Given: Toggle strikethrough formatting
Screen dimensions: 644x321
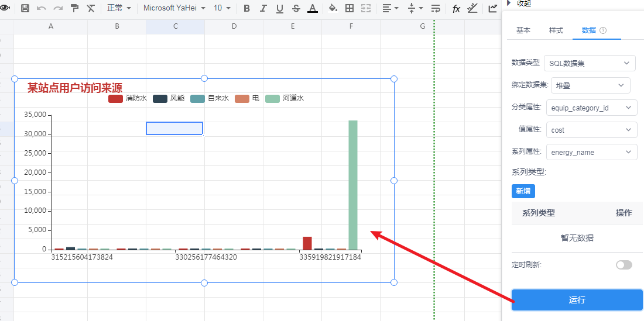Looking at the screenshot, I should (296, 8).
